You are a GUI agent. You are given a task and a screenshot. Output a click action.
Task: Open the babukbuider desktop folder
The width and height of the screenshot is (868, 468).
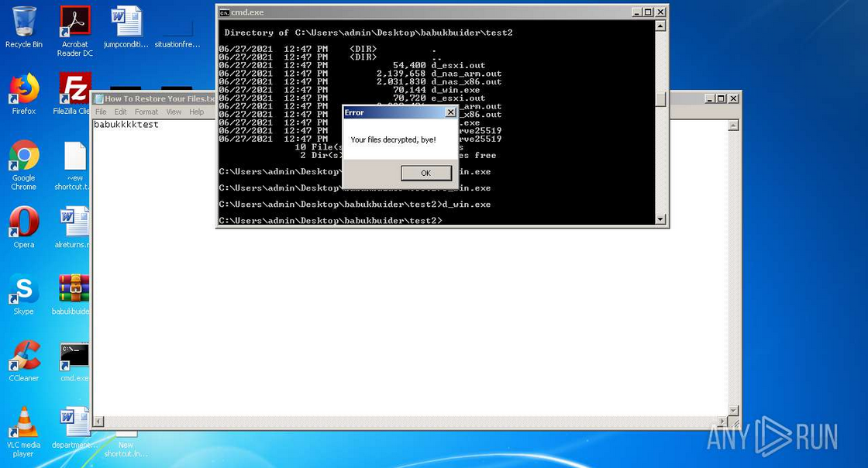[x=74, y=287]
